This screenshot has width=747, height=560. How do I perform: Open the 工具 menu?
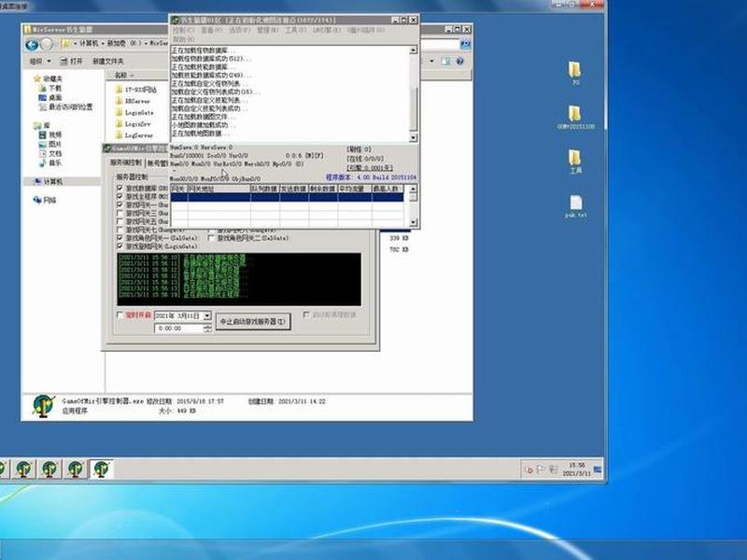(x=295, y=30)
